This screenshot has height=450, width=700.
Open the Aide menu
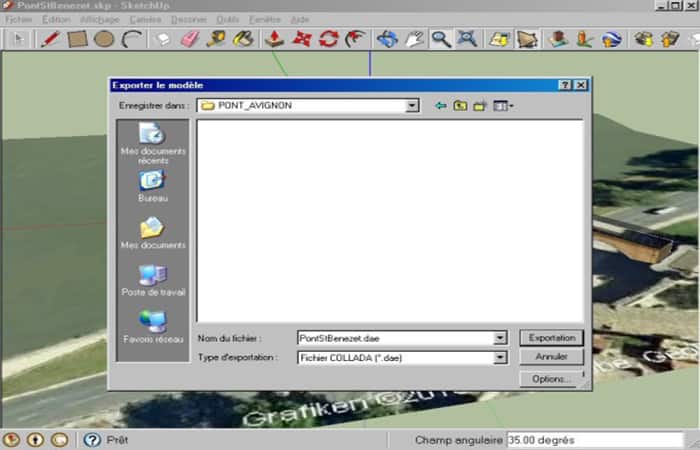(300, 20)
